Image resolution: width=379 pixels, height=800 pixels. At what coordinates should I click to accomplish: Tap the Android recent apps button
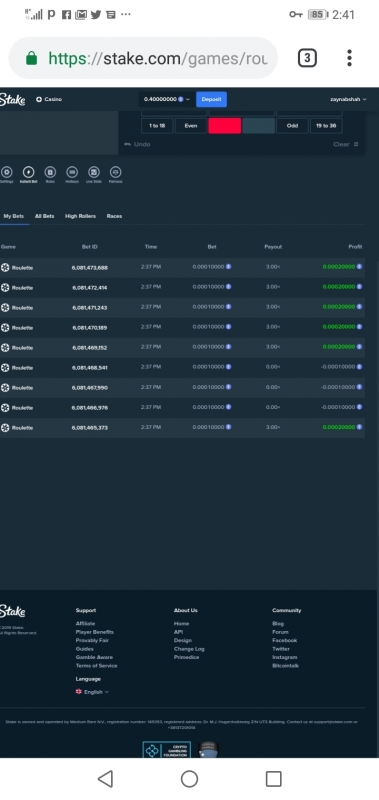tap(273, 779)
